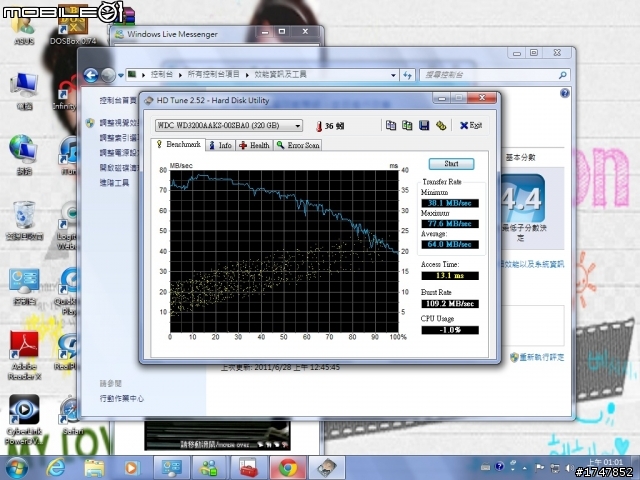Click the 4.4 base score badge
640x480 pixels.
(x=522, y=198)
